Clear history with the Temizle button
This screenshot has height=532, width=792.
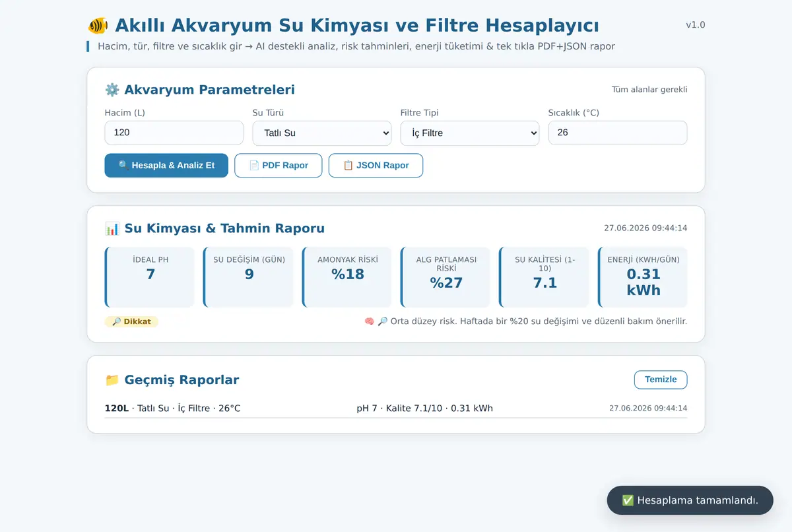point(661,380)
